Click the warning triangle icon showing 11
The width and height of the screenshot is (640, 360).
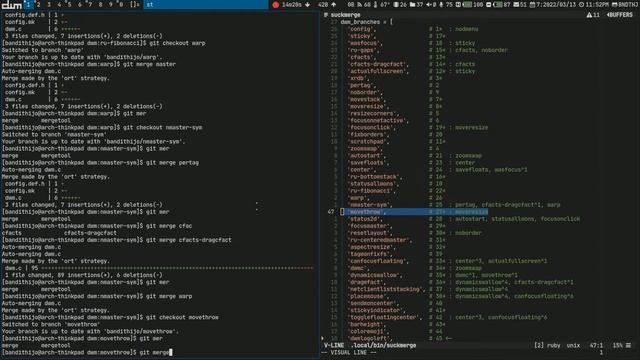[x=589, y=15]
